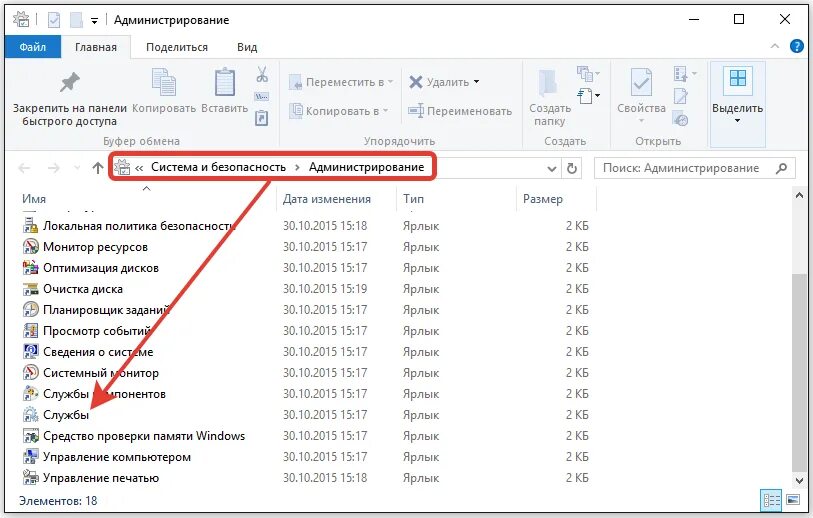The width and height of the screenshot is (813, 518).
Task: Collapse the ribbon with the chevron
Action: click(x=775, y=46)
